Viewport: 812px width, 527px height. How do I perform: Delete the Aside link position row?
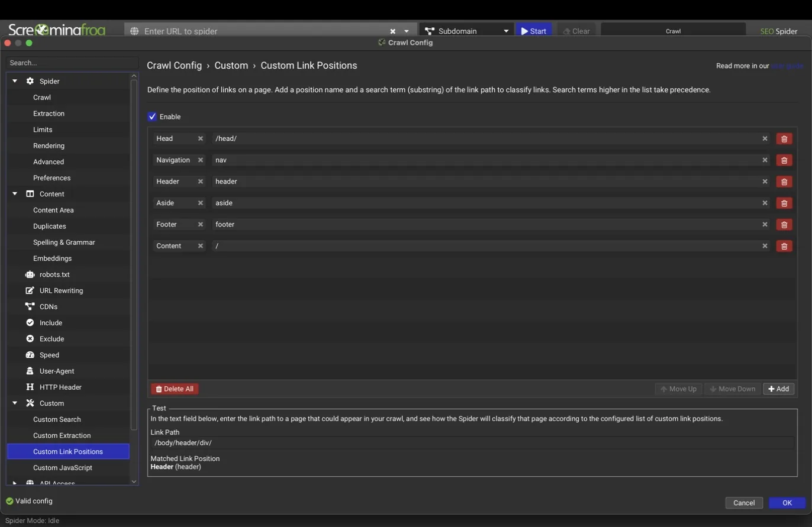point(784,203)
